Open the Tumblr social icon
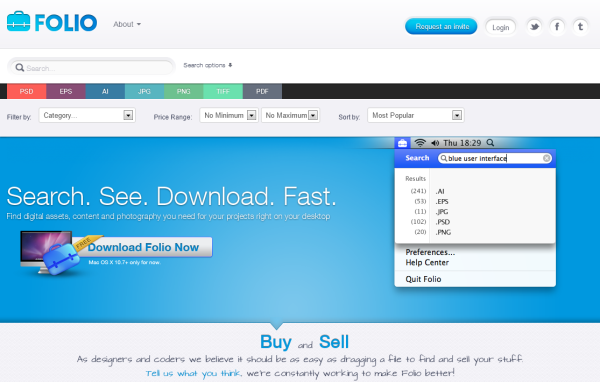This screenshot has width=600, height=382. 580,27
